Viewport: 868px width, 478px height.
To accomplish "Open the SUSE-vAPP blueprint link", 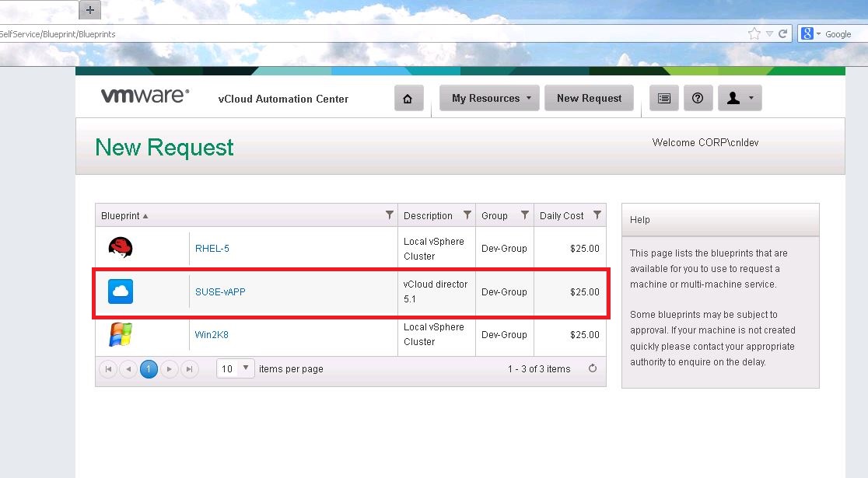I will [x=220, y=291].
